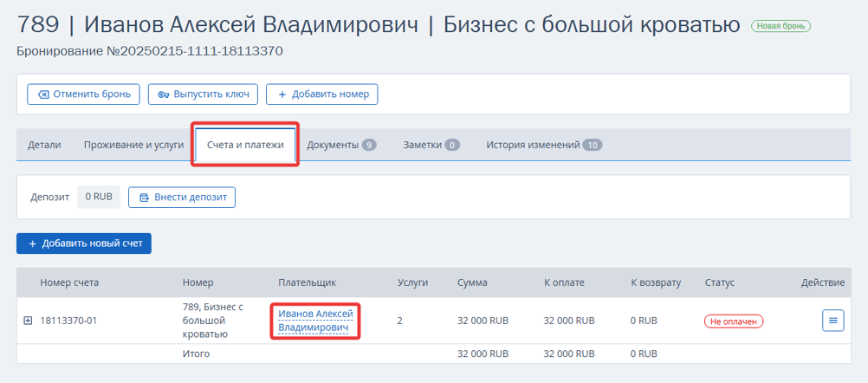Click the count badge 9 on Документы
Image resolution: width=868 pixels, height=383 pixels.
[369, 145]
